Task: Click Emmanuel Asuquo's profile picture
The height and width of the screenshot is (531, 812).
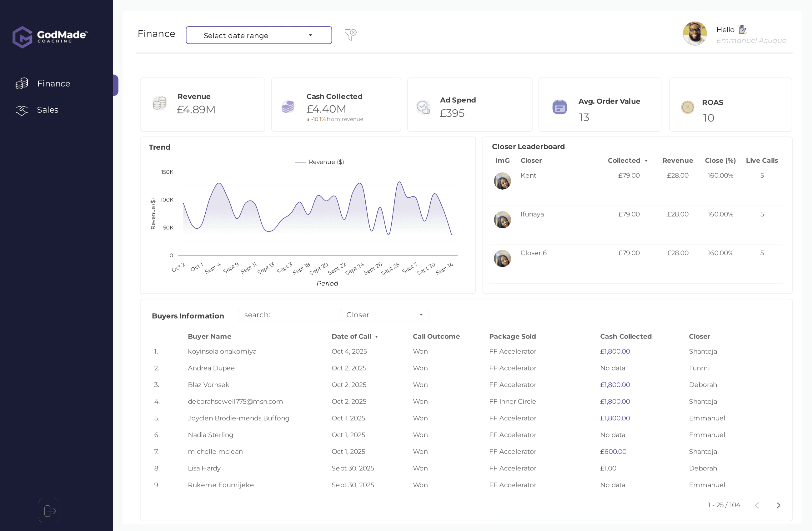Action: click(x=694, y=34)
